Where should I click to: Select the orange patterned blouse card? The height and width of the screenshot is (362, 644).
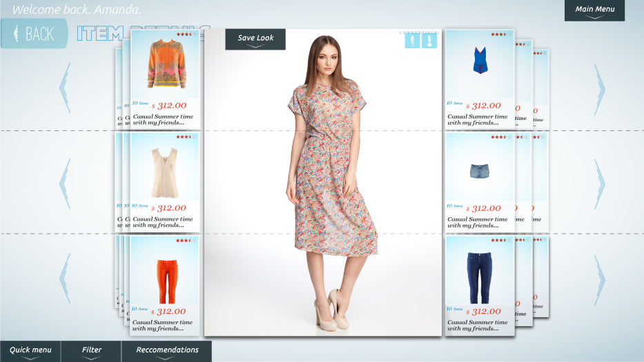165,79
